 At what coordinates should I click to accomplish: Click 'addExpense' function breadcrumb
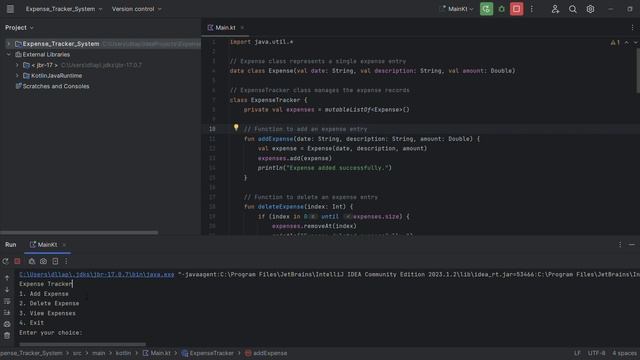[x=266, y=353]
